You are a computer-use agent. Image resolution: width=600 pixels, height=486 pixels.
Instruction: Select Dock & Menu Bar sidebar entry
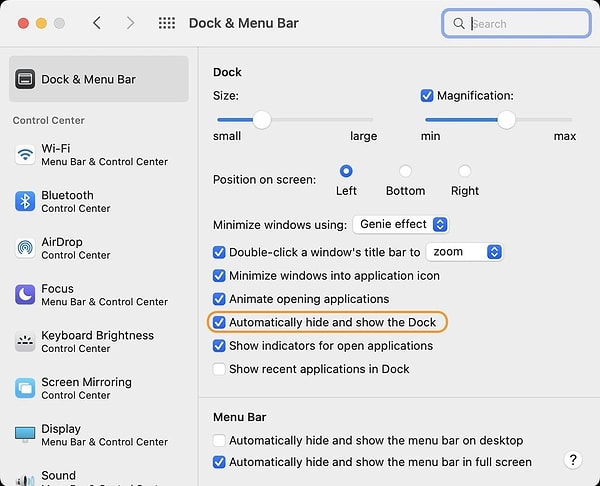99,79
